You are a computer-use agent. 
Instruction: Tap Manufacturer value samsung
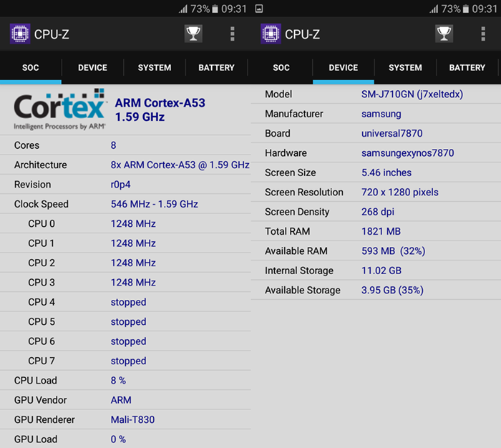(381, 114)
